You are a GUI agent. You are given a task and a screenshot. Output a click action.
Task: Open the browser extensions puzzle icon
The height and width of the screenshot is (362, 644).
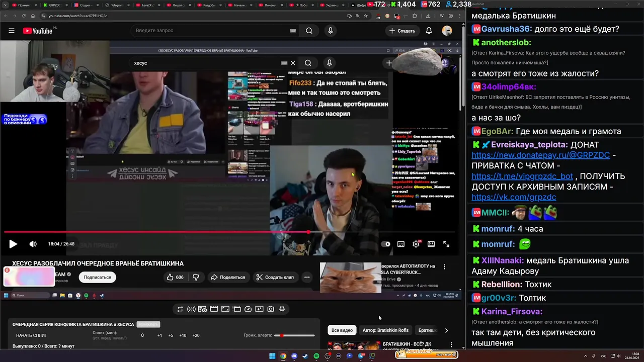click(415, 16)
